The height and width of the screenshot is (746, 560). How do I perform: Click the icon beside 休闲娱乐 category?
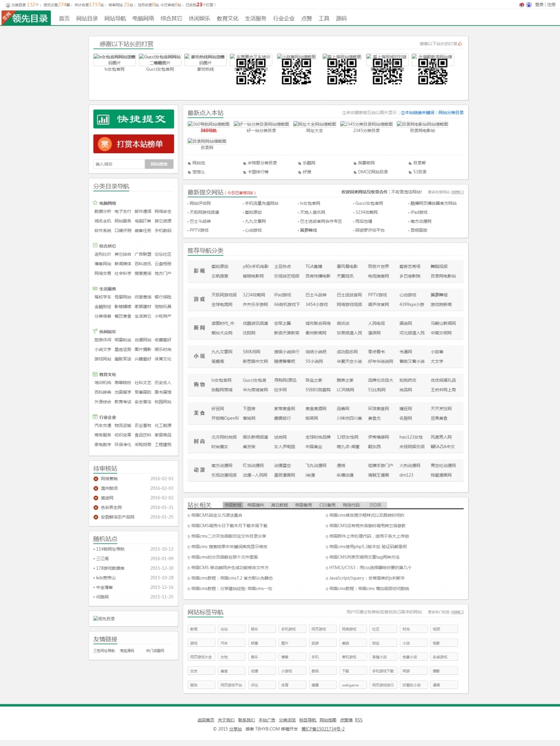[95, 331]
